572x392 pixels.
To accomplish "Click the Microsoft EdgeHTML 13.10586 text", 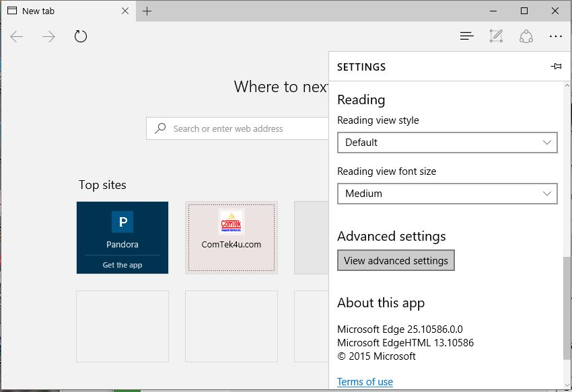I will 405,343.
